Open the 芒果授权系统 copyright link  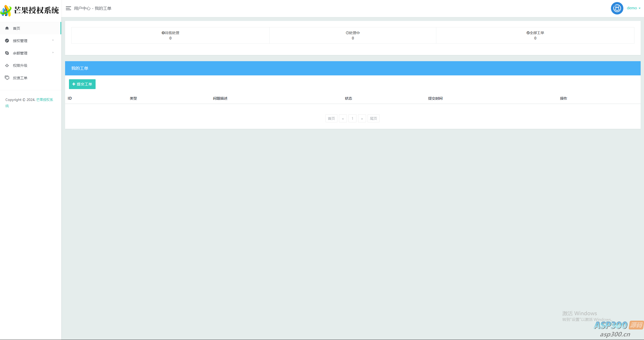click(44, 100)
